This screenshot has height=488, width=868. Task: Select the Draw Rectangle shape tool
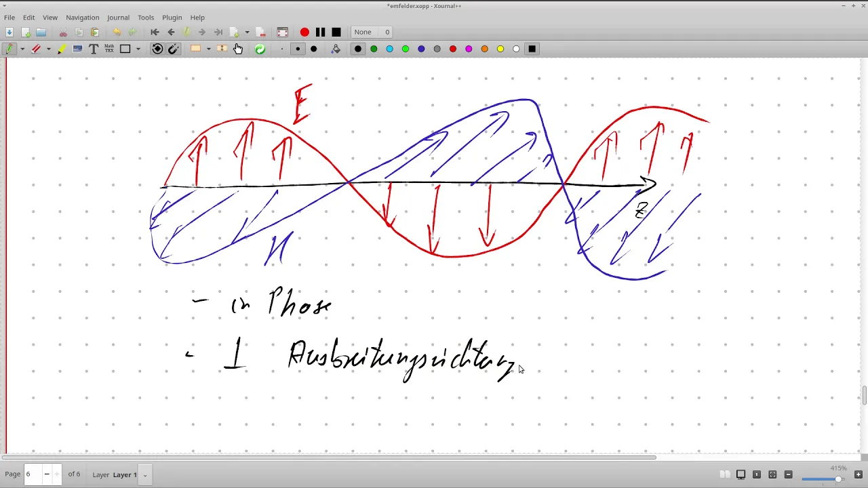tap(125, 49)
